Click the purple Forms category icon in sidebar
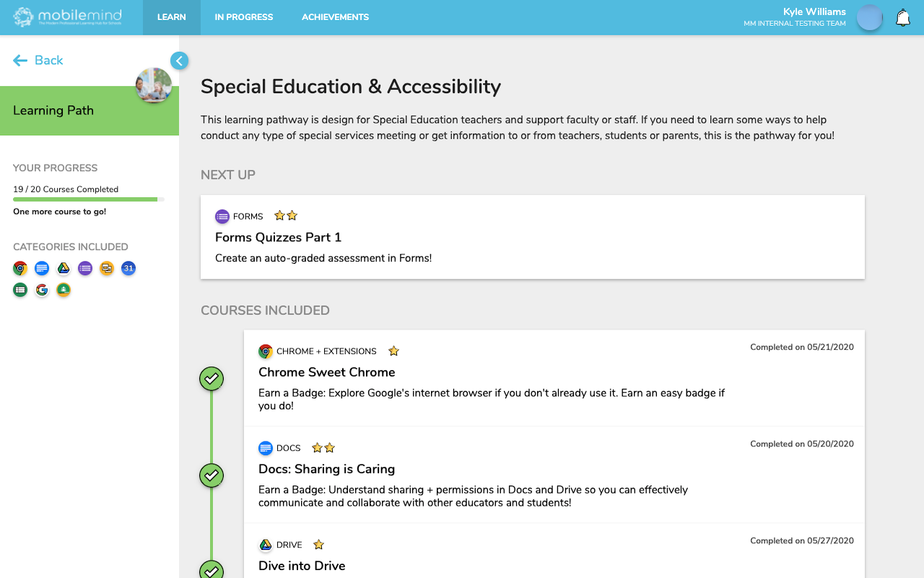The height and width of the screenshot is (578, 924). click(x=85, y=269)
